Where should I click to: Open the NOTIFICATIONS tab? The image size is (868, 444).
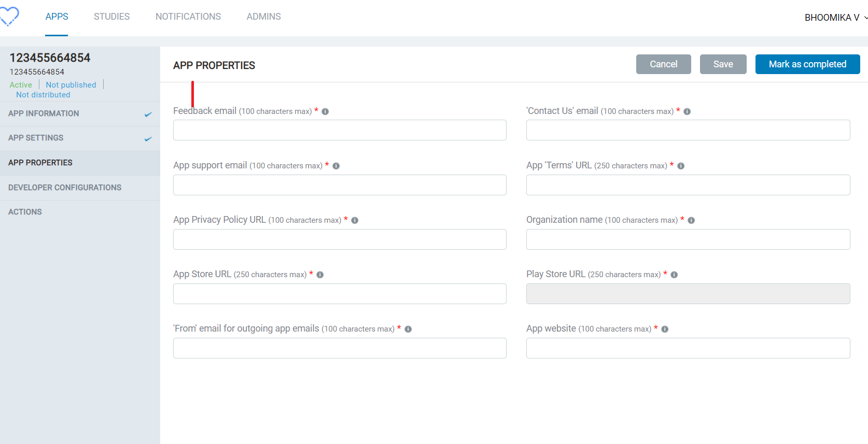pyautogui.click(x=188, y=17)
